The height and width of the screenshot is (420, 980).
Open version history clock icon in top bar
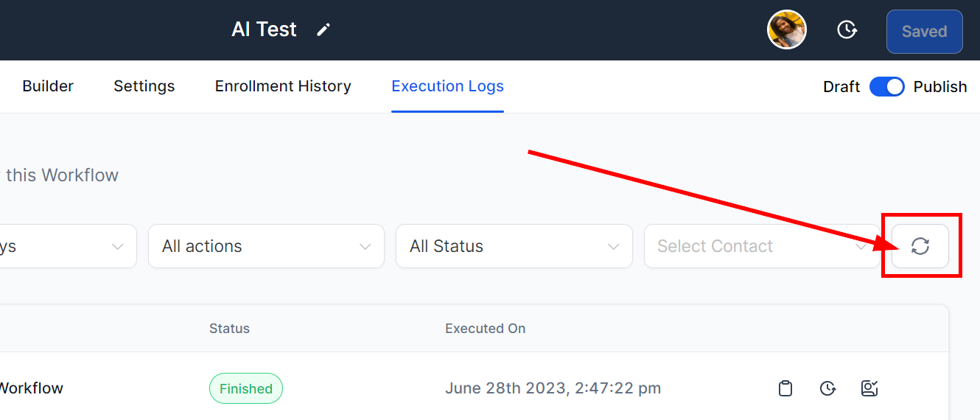click(847, 30)
